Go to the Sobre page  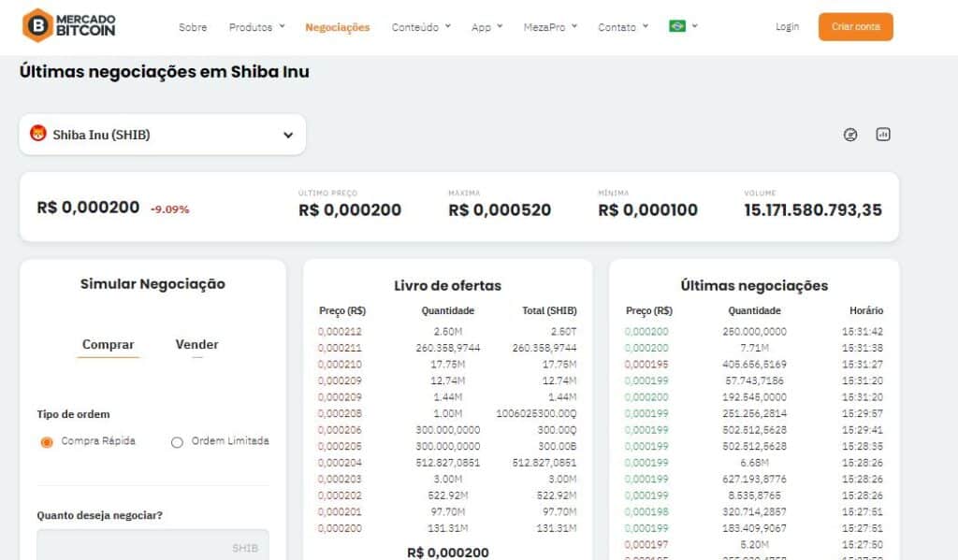[193, 27]
